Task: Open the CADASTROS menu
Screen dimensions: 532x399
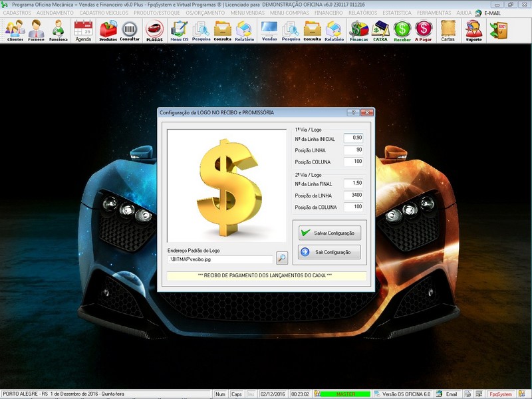Action: (17, 13)
